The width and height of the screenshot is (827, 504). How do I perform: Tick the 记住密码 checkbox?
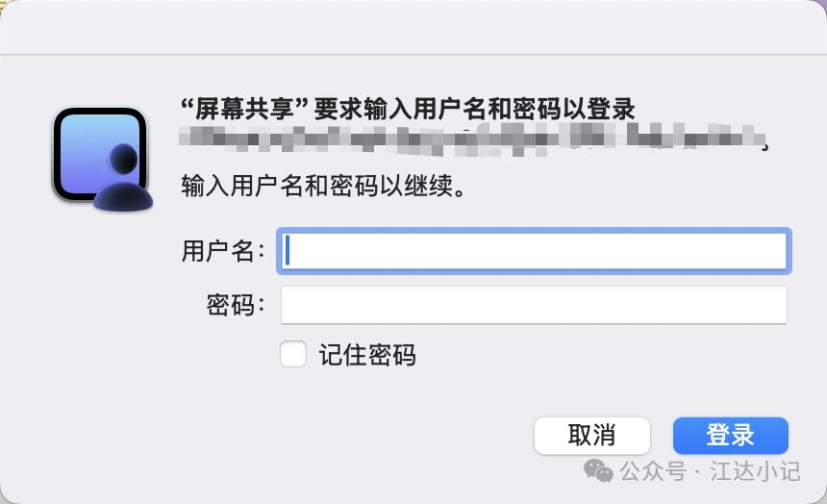click(293, 354)
